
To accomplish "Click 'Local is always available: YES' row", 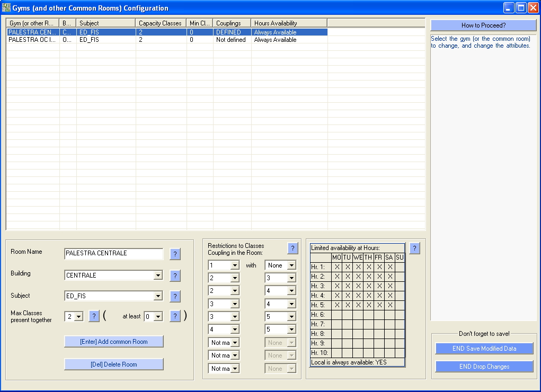I will pyautogui.click(x=358, y=362).
